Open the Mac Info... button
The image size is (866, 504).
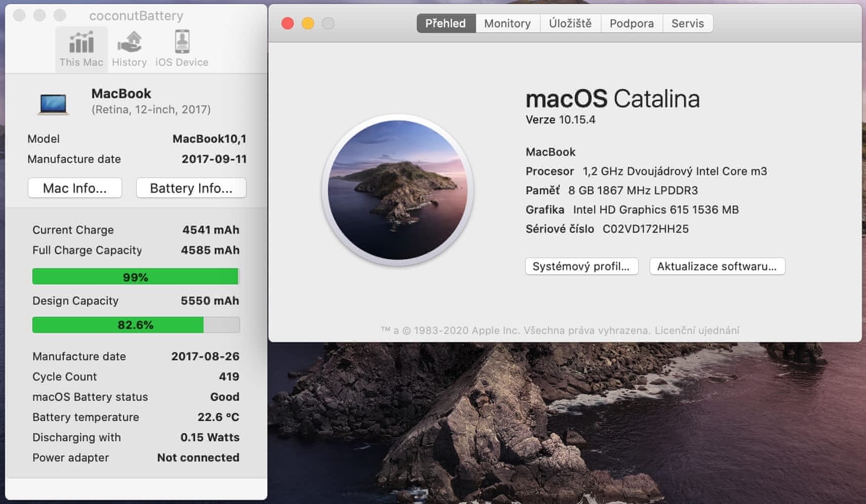point(75,188)
